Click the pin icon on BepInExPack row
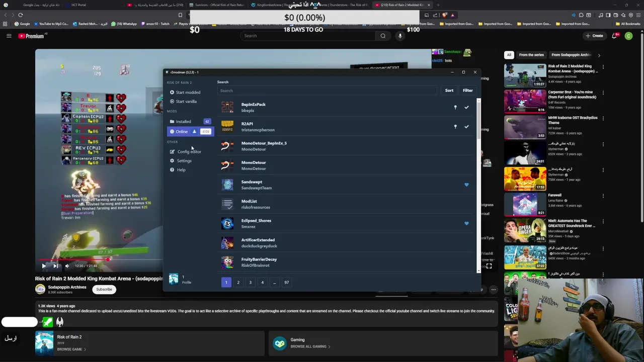 [x=455, y=107]
